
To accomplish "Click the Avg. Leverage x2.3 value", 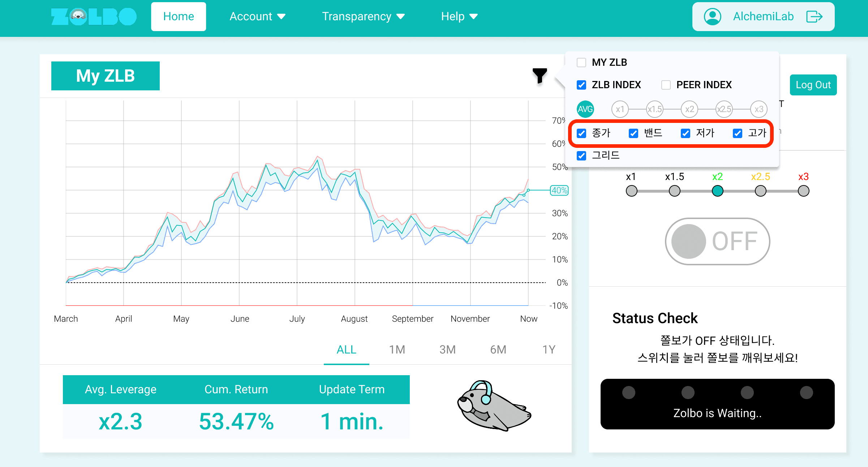I will pos(120,421).
